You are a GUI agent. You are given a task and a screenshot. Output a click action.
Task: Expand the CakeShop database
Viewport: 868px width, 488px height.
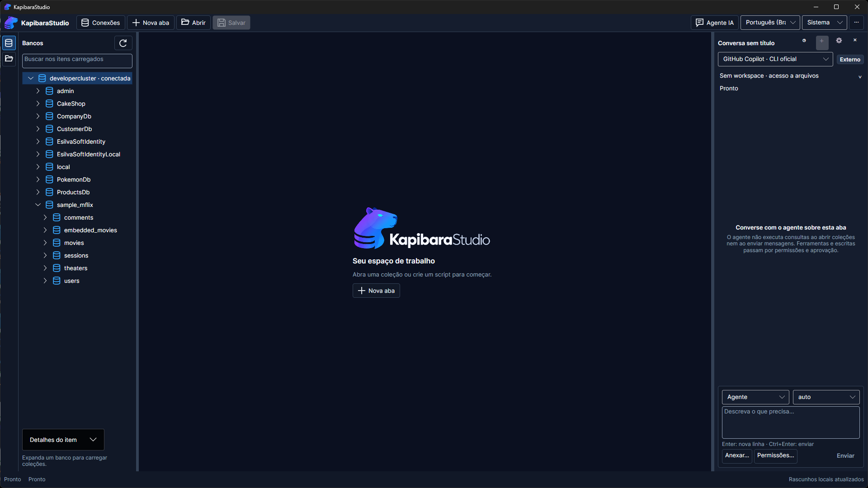[38, 104]
